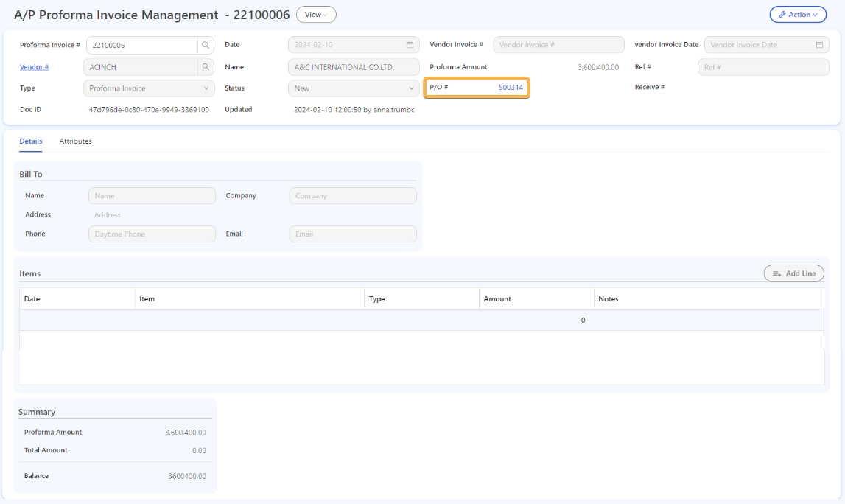This screenshot has height=504, width=845.
Task: Select the Details tab
Action: tap(30, 141)
